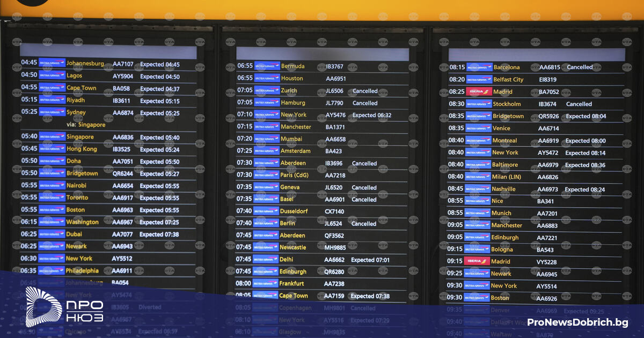Click the Iberia logo beside the 09:15 Madrid flight
Image resolution: width=644 pixels, height=338 pixels.
tap(477, 261)
